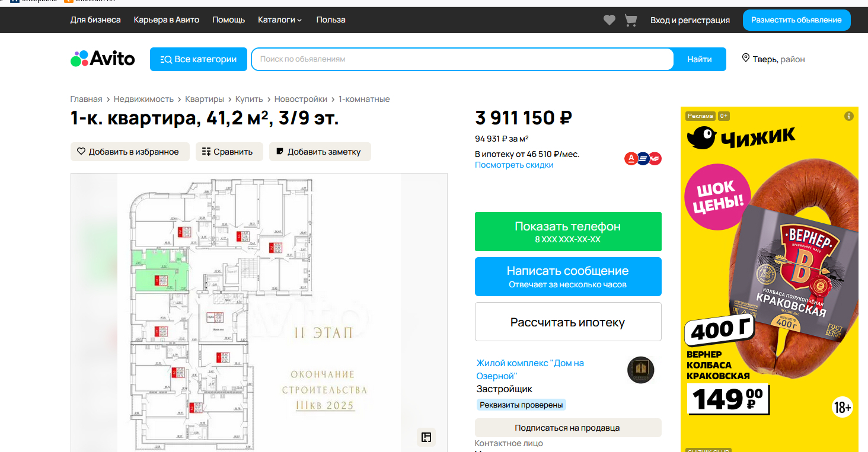Add listing via Добавить в избранное
868x452 pixels.
[130, 152]
